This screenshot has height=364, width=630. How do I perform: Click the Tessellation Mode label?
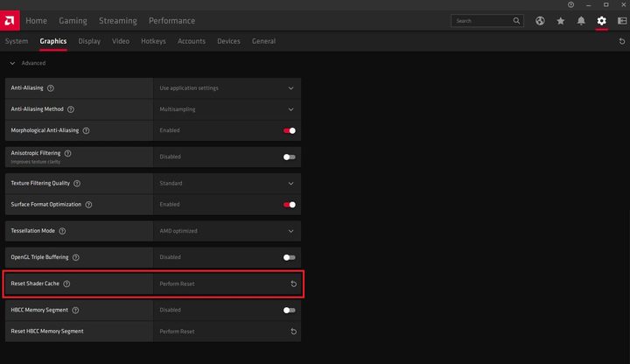[32, 231]
